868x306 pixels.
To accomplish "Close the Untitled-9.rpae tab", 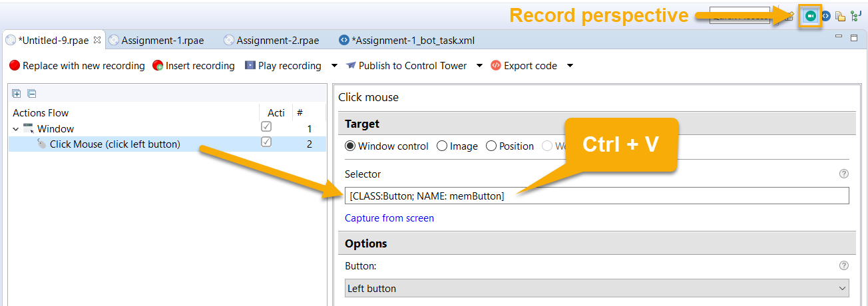I will (97, 40).
